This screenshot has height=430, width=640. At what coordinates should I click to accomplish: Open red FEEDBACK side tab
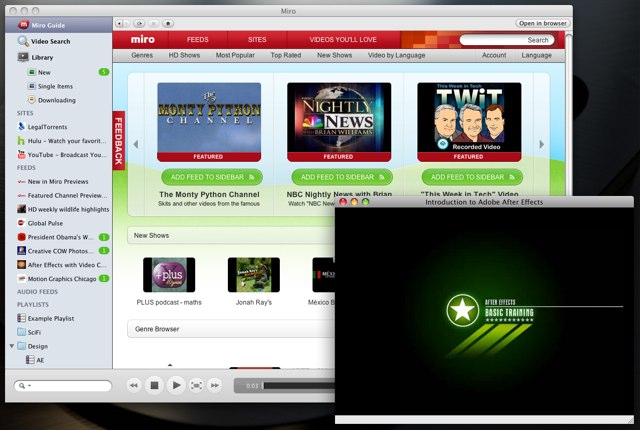pos(118,140)
